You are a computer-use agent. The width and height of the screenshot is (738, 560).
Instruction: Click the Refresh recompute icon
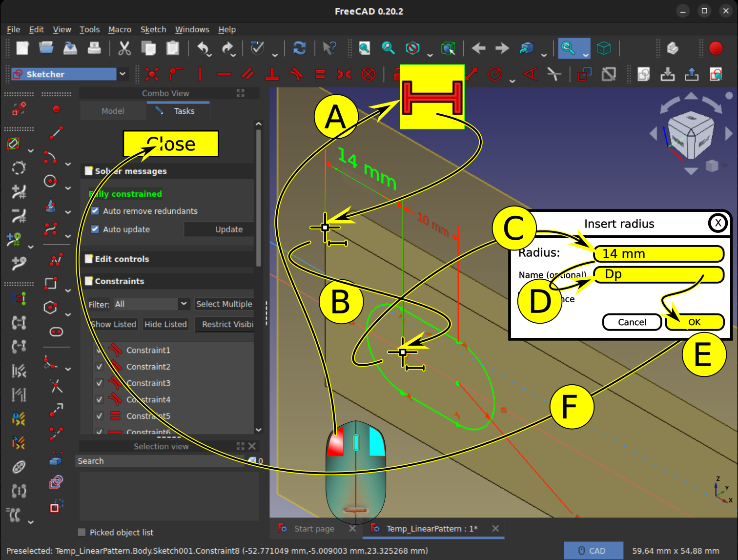coord(299,48)
